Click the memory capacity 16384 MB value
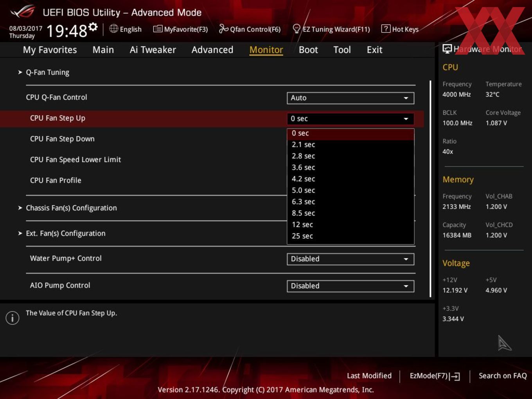The height and width of the screenshot is (399, 532). pos(457,235)
